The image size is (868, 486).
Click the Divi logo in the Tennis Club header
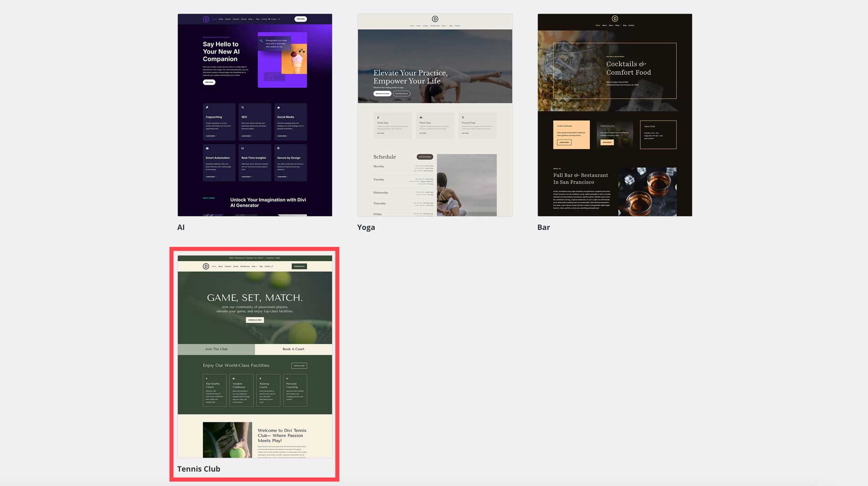tap(206, 267)
